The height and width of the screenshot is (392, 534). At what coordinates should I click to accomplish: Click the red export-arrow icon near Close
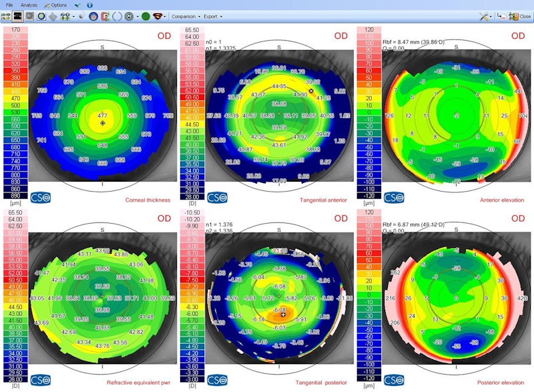pos(501,16)
